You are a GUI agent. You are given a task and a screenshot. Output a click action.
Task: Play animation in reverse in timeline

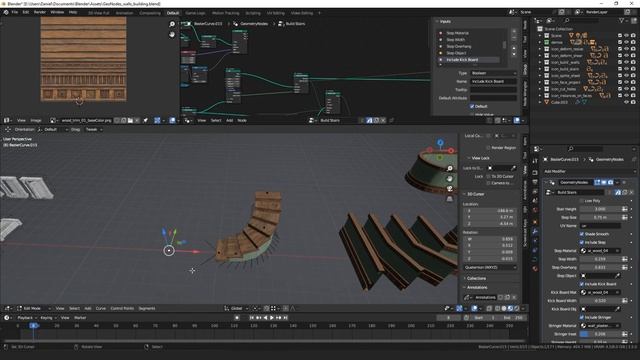(x=265, y=318)
